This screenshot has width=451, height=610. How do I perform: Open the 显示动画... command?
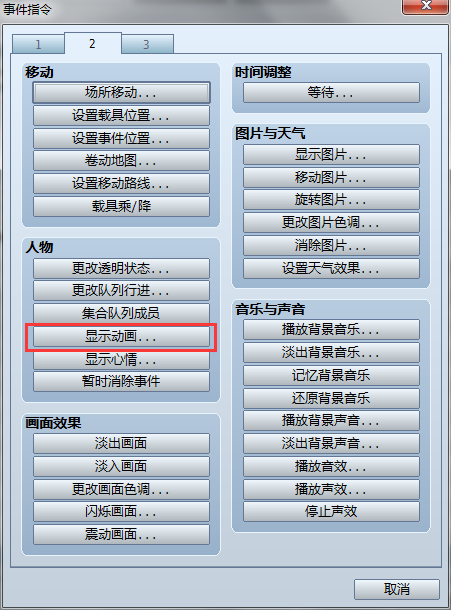coord(121,337)
